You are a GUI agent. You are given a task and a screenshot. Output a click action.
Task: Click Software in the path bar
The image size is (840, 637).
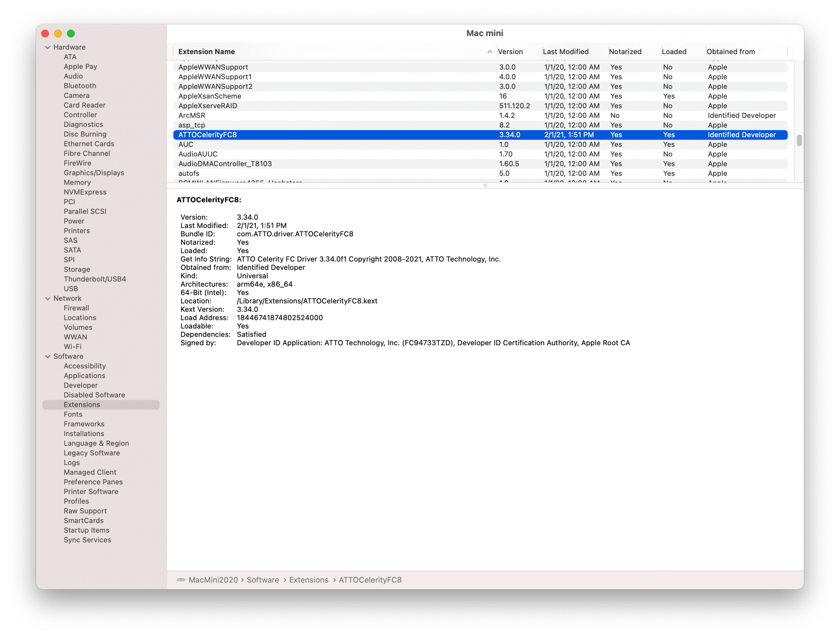tap(262, 580)
